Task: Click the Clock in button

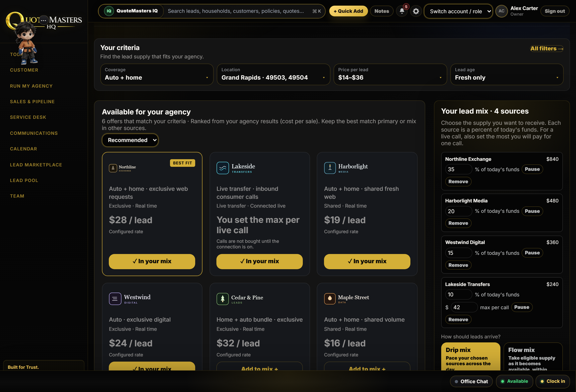Action: tap(552, 382)
